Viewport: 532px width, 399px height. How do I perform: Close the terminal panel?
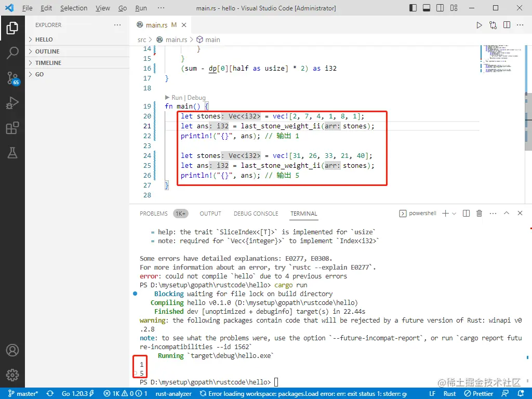click(x=520, y=213)
